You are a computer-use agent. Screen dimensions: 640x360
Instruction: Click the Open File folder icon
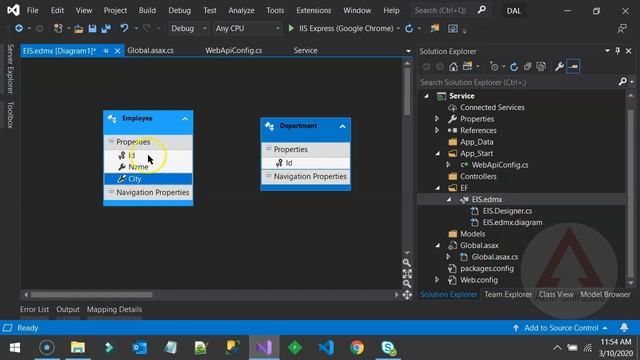tap(78, 29)
